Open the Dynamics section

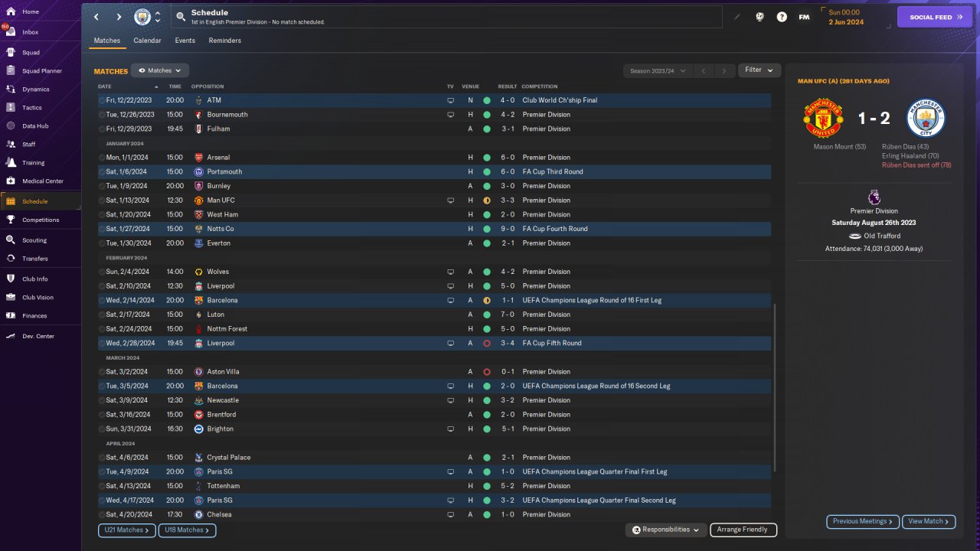point(41,90)
